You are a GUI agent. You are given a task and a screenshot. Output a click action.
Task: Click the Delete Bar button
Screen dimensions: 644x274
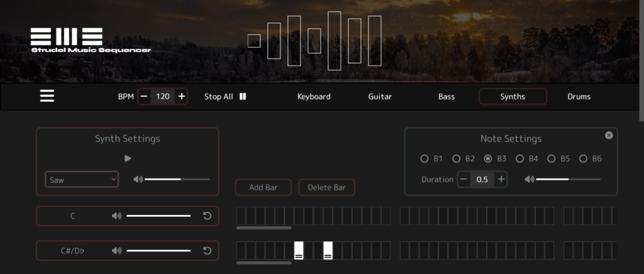[326, 187]
